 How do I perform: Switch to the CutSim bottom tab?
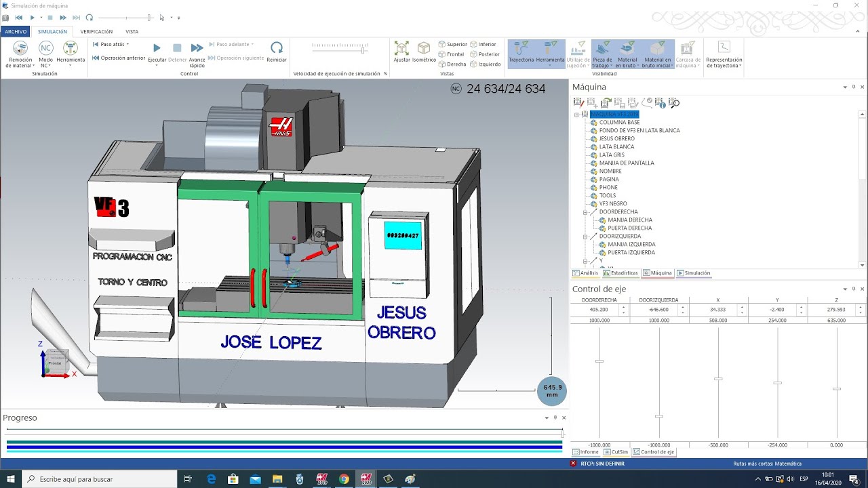coord(616,452)
